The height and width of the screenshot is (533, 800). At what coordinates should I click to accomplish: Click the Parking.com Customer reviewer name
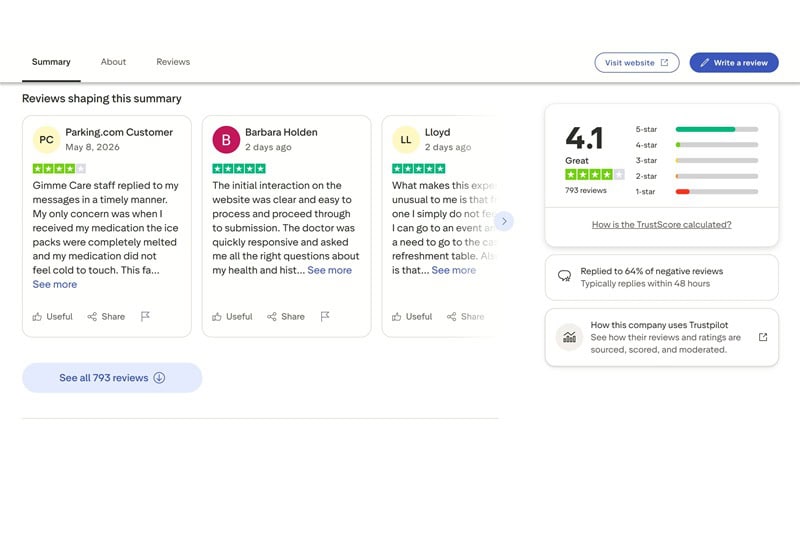(119, 132)
